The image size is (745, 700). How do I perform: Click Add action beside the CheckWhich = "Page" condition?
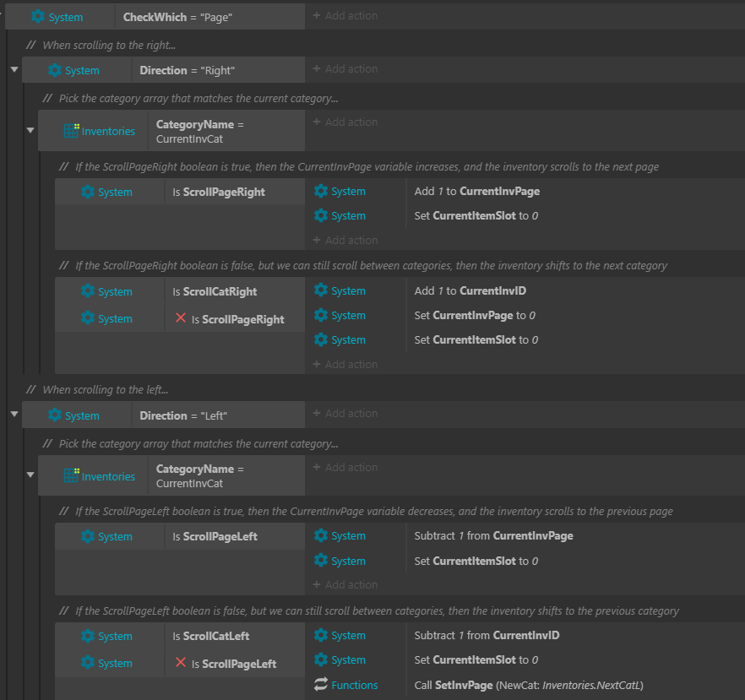click(345, 16)
